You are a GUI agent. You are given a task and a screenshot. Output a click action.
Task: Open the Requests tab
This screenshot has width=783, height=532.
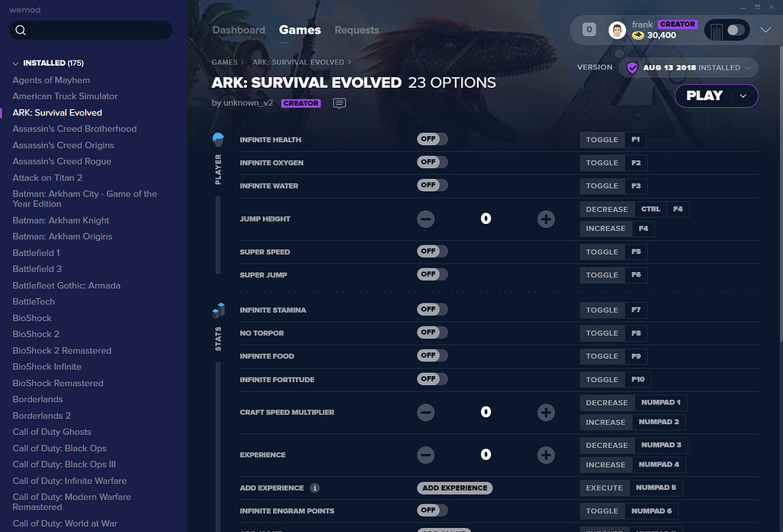[x=356, y=30]
